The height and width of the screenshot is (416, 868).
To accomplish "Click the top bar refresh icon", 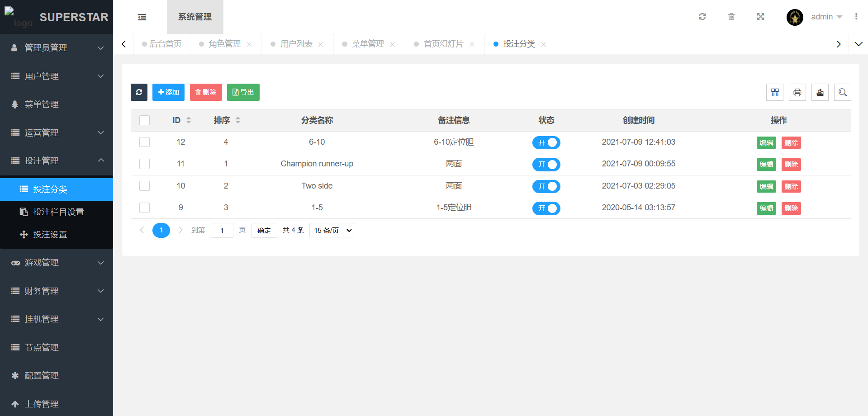I will click(x=702, y=17).
